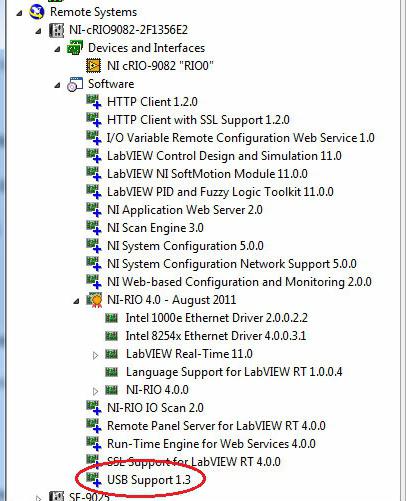Collapse the Remote Systems tree node
Screen dimensions: 406x501
pos(19,13)
